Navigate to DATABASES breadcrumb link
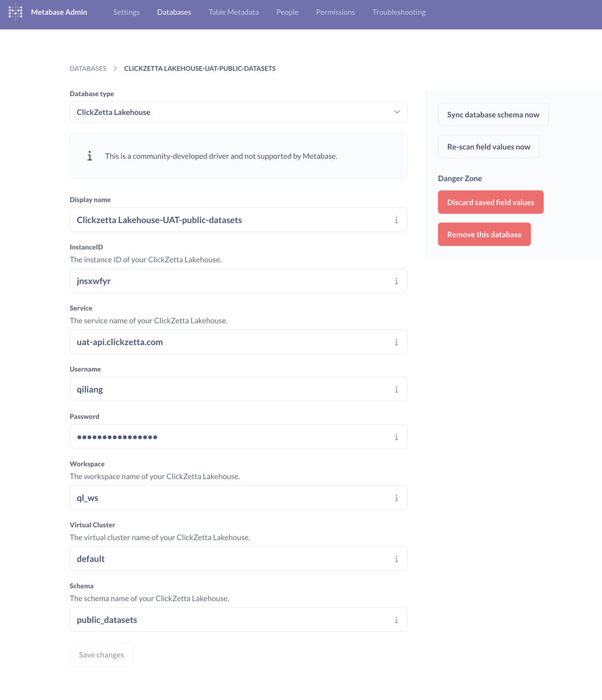The height and width of the screenshot is (700, 602). point(88,68)
